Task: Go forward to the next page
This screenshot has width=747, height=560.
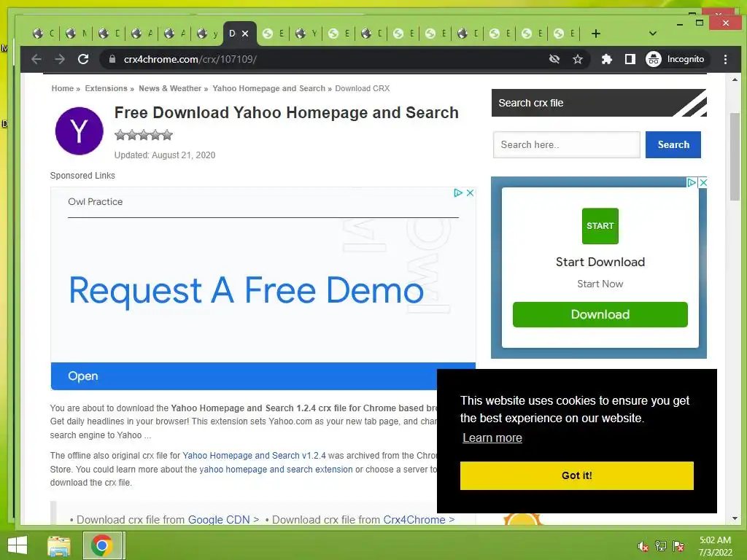Action: pos(60,59)
